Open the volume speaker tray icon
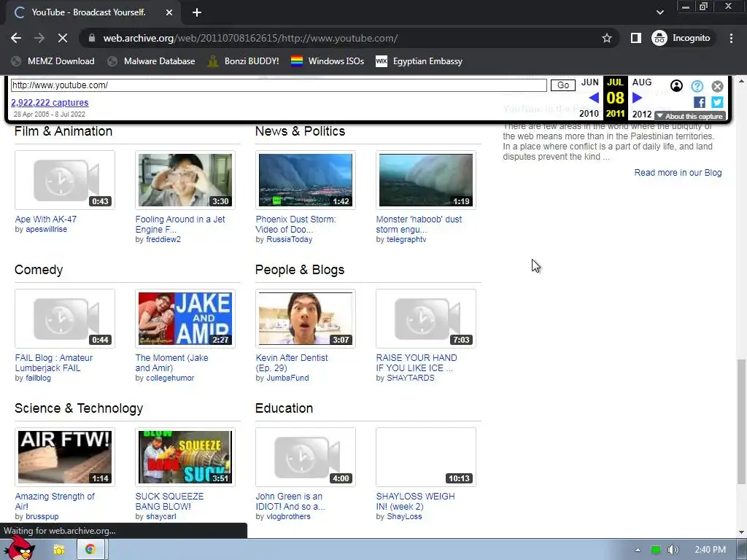 tap(673, 550)
